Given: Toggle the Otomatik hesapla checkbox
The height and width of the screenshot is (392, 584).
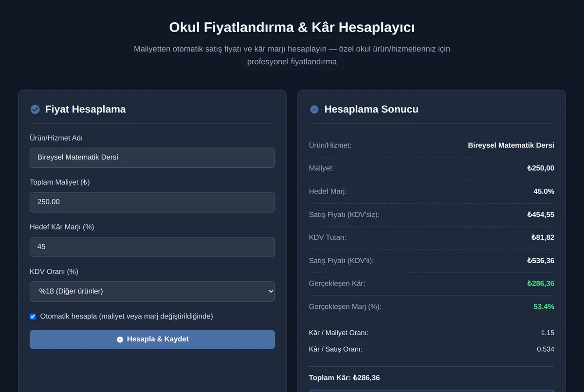Looking at the screenshot, I should (x=33, y=317).
